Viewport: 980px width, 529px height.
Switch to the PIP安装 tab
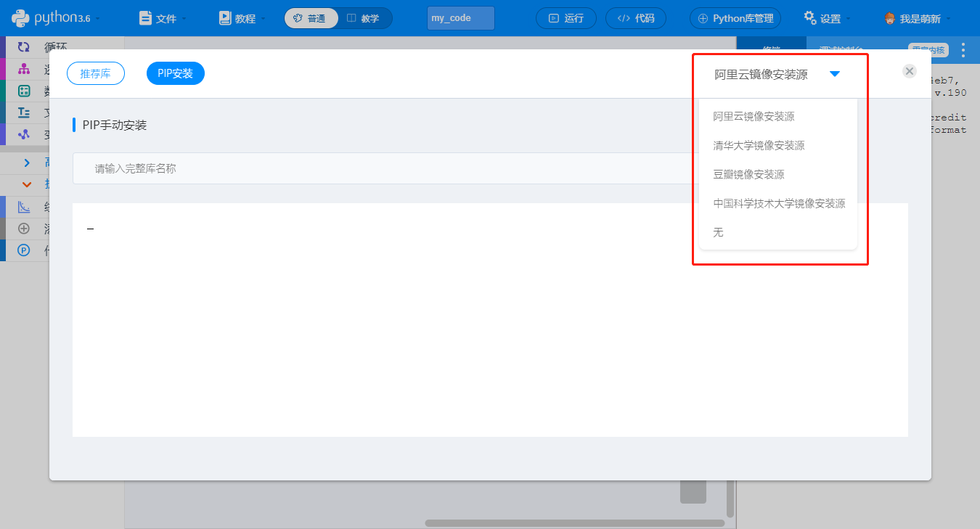point(176,74)
